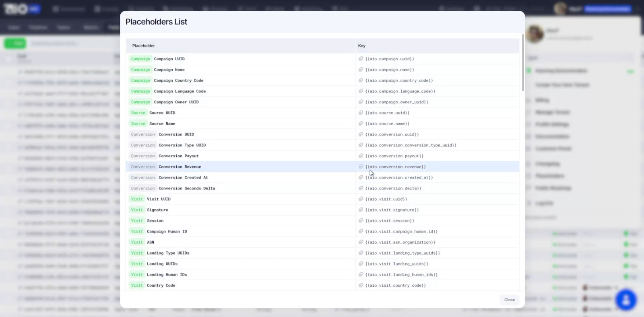Image resolution: width=644 pixels, height=317 pixels.
Task: Copy the aio.conversion.revenue key
Action: click(361, 167)
